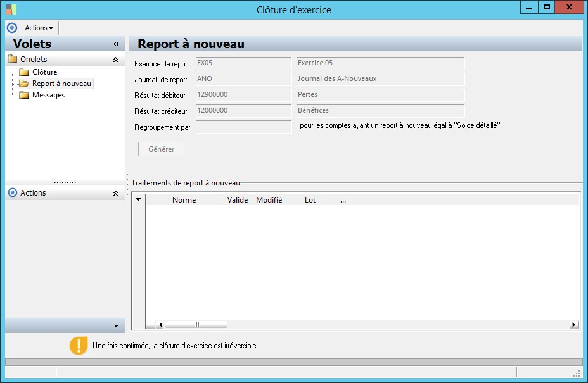Viewport: 588px width, 383px height.
Task: Open the grid menu triangle dropdown
Action: pos(138,199)
